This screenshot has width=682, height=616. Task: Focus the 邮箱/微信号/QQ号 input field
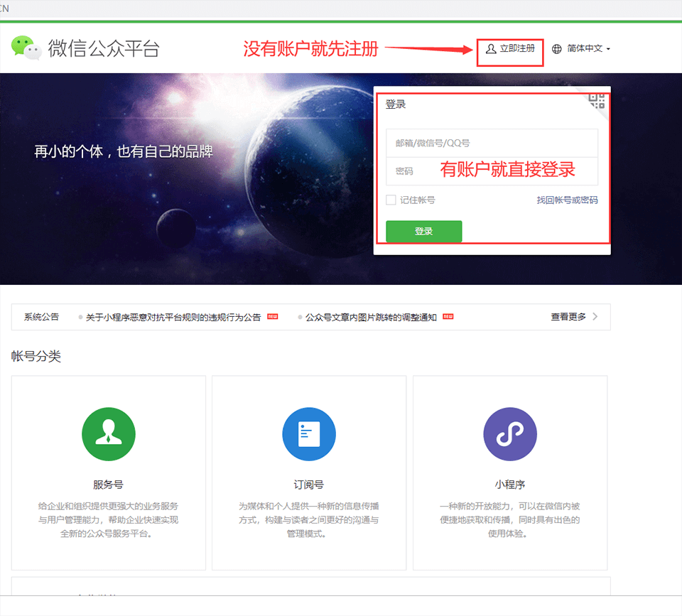click(x=492, y=143)
